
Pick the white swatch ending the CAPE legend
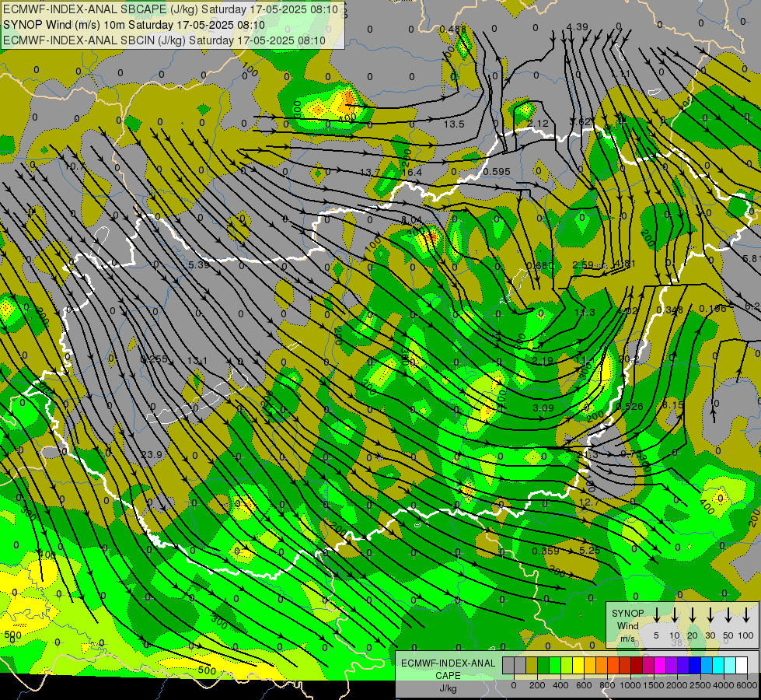coord(741,666)
